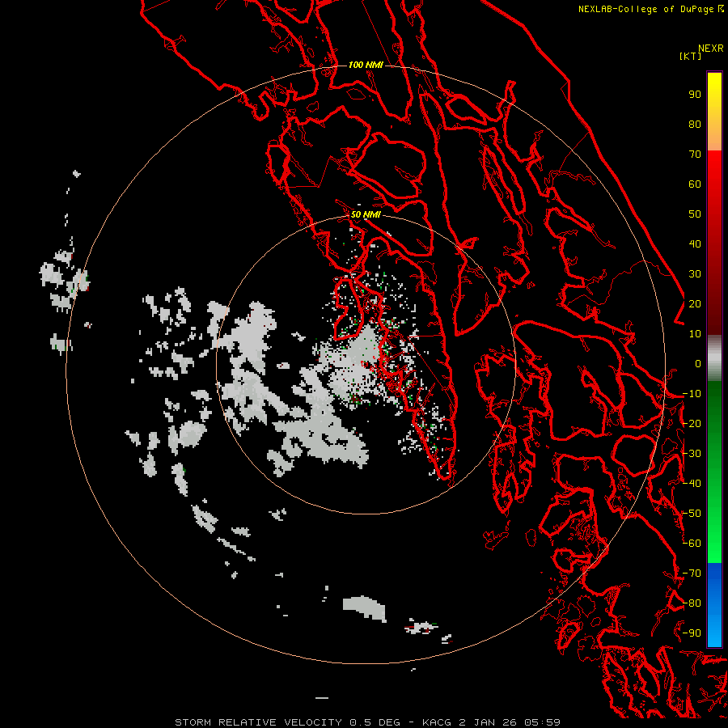This screenshot has width=728, height=728.
Task: Select the "-10" value on the velocity scale
Action: (x=692, y=394)
